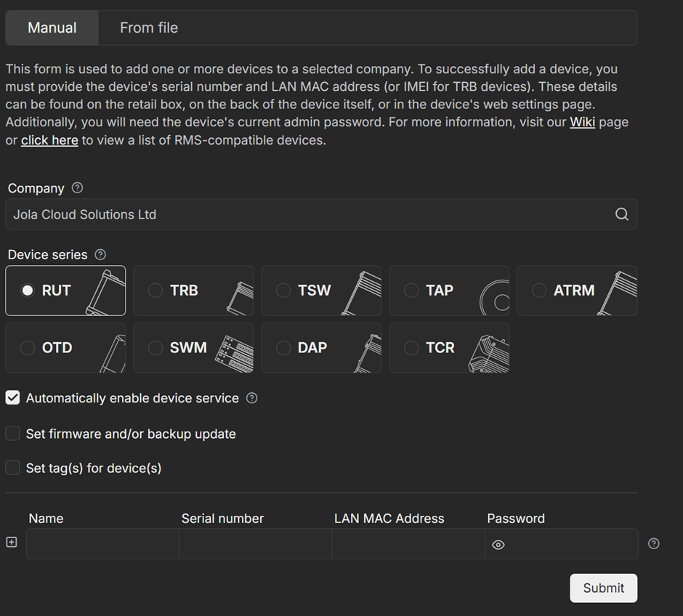Select the Manual tab

(52, 28)
